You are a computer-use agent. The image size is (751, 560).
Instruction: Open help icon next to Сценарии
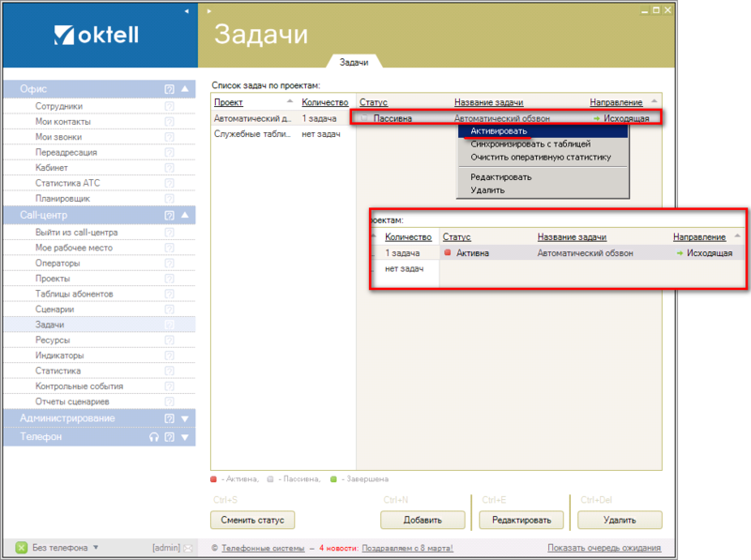point(170,310)
